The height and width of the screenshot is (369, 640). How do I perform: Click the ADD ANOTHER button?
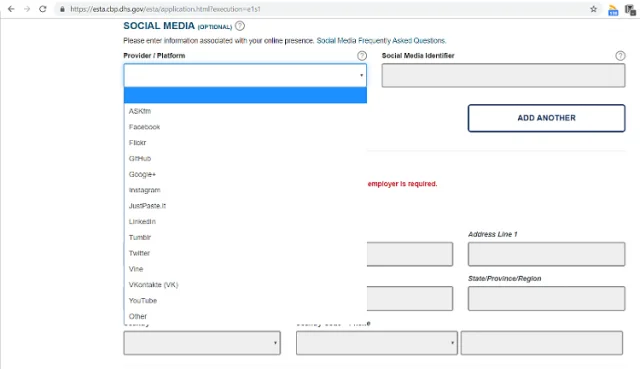(x=547, y=118)
